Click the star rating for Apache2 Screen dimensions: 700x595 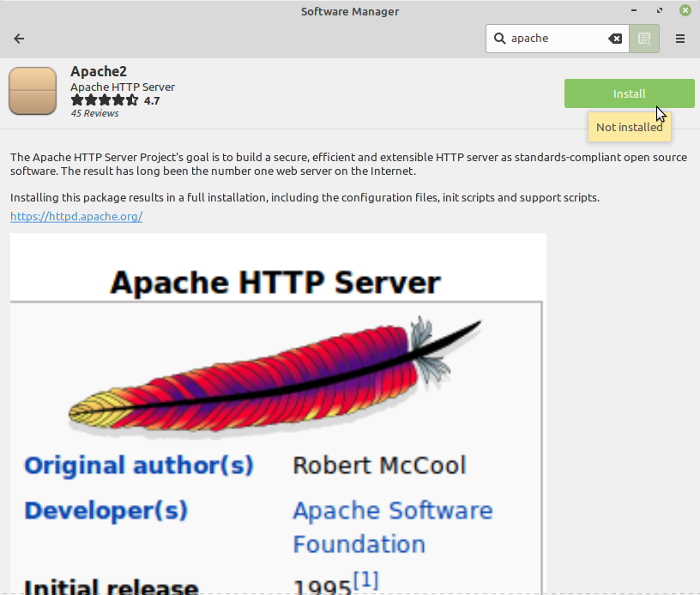point(105,100)
